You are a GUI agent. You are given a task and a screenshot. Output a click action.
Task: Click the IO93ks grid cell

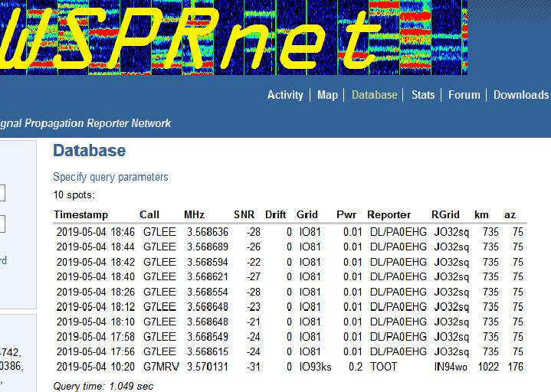(315, 367)
